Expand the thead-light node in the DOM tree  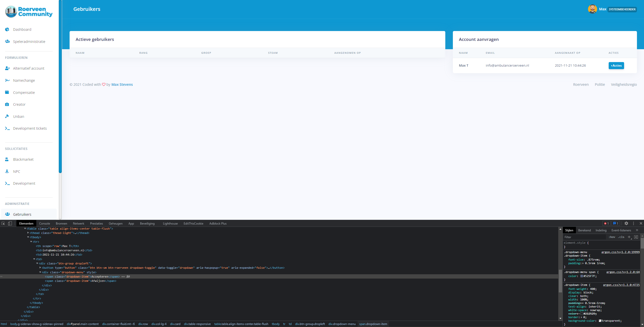click(28, 233)
